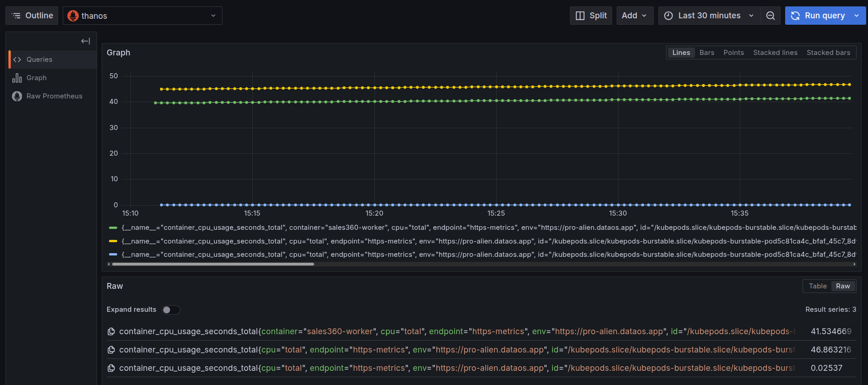
Task: Open the Last 30 minutes time picker
Action: 709,16
